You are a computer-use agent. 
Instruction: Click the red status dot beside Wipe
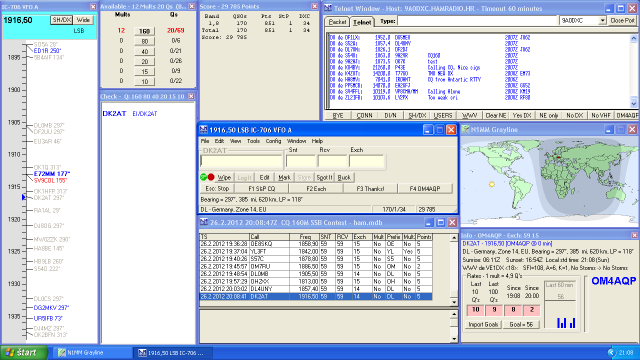pos(211,177)
